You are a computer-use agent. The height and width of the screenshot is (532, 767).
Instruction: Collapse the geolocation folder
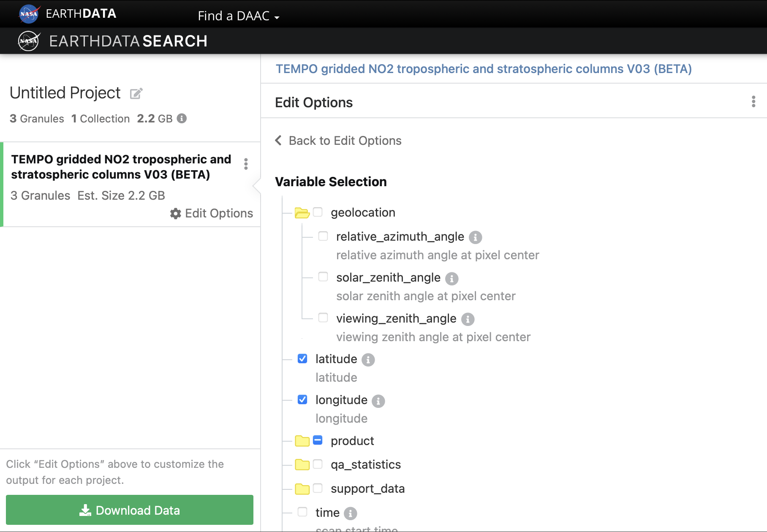302,213
